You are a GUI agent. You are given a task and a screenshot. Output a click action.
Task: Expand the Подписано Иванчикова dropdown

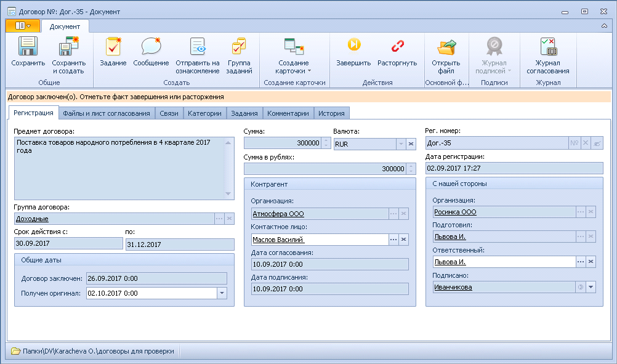pyautogui.click(x=591, y=287)
